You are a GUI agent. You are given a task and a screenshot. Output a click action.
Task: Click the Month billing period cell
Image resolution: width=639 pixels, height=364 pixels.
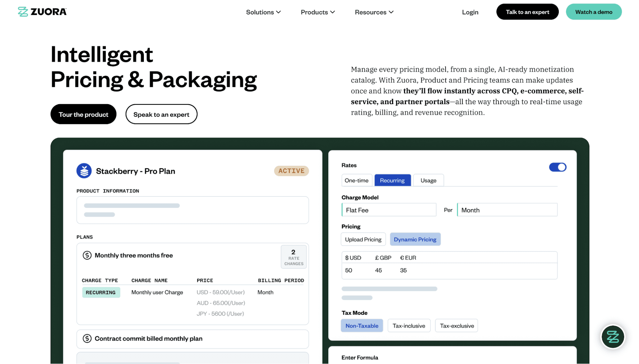click(265, 292)
